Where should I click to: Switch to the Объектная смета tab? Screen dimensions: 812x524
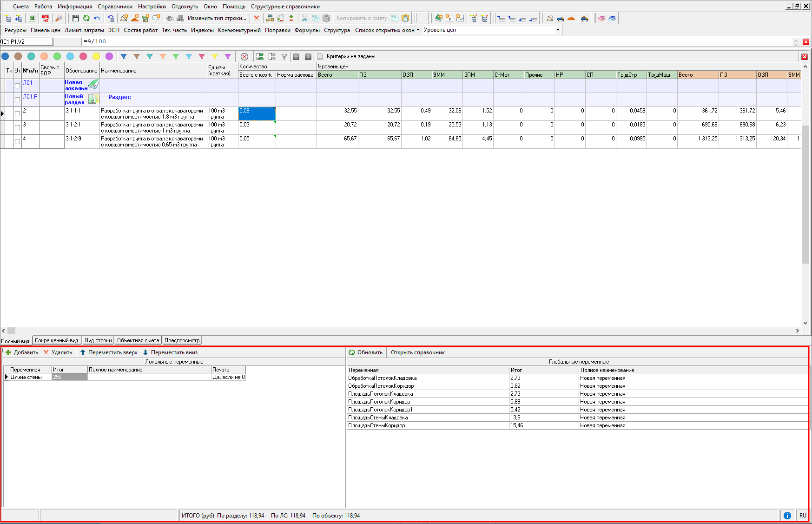pos(138,340)
